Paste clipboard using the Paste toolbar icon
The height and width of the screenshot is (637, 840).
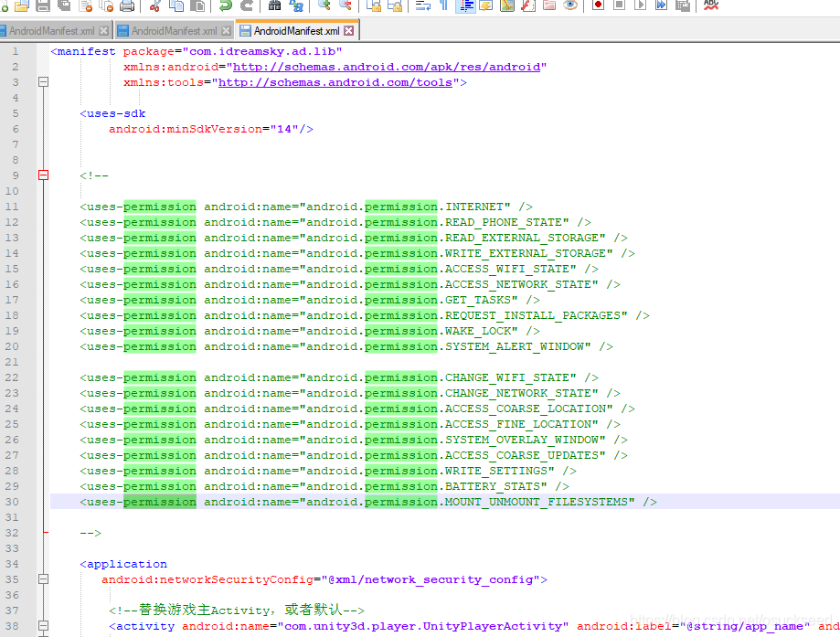(197, 5)
